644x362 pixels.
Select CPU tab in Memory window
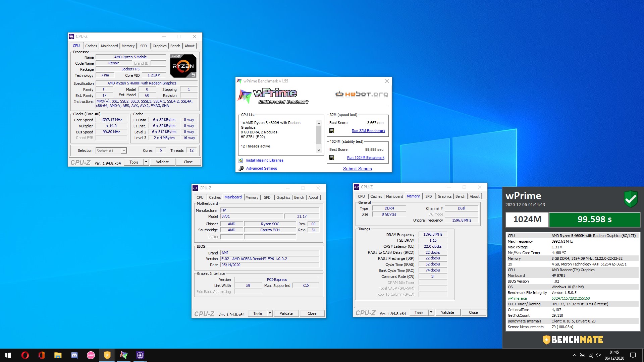coord(361,196)
